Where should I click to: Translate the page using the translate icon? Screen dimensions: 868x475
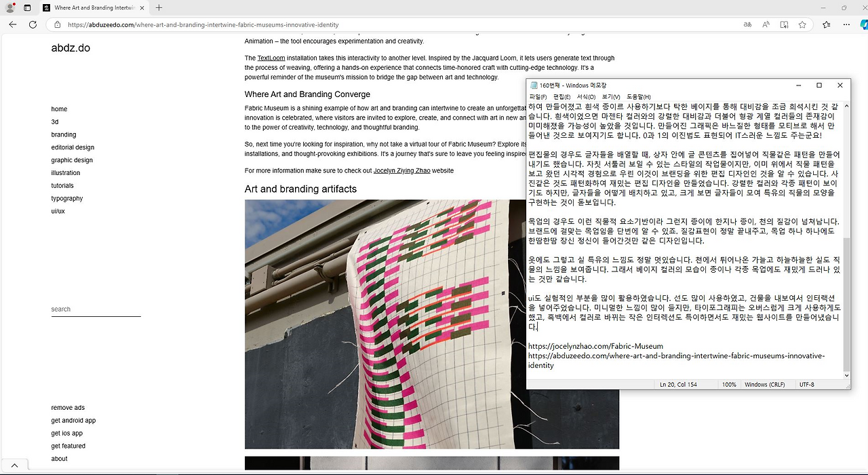(x=747, y=24)
